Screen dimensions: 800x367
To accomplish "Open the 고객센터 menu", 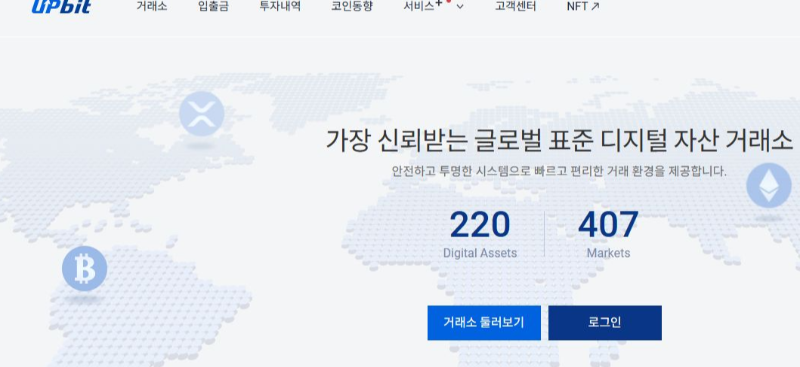I will point(515,6).
